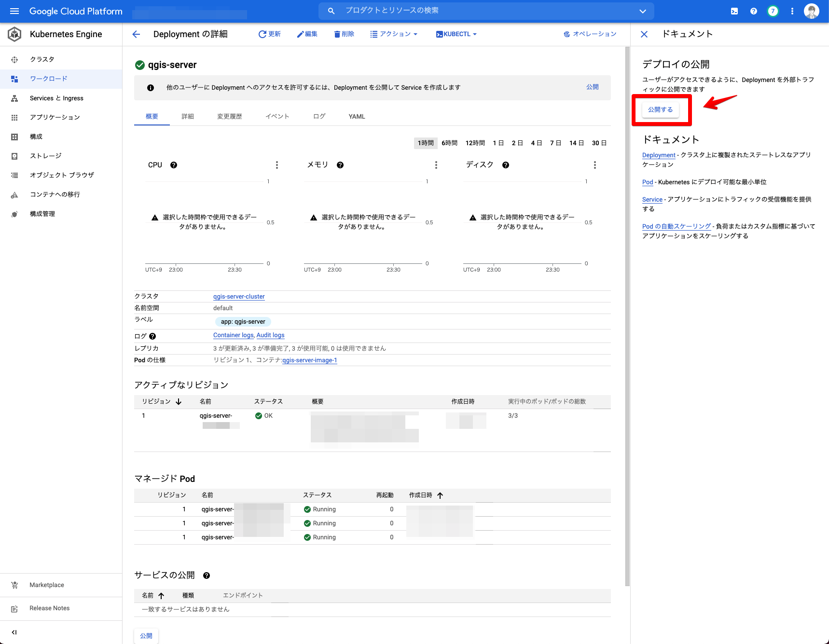
Task: Open the KUBECTL dropdown menu
Action: click(x=456, y=34)
